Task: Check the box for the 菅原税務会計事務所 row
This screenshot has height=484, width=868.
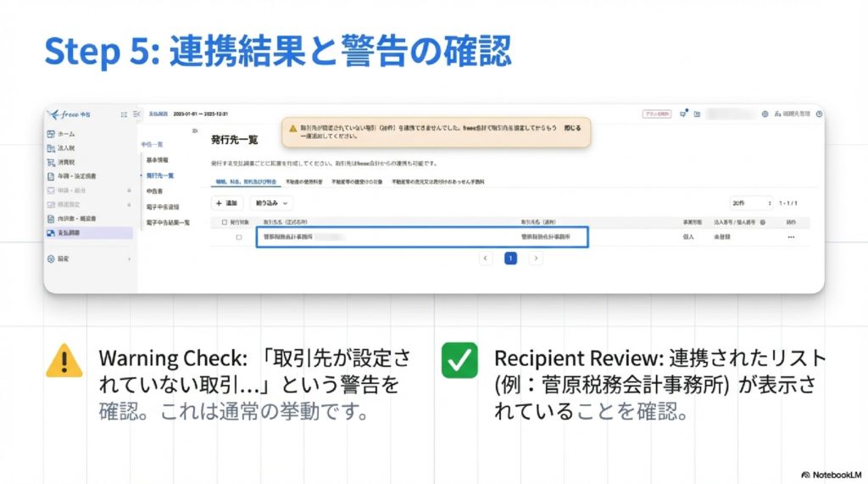Action: point(238,237)
